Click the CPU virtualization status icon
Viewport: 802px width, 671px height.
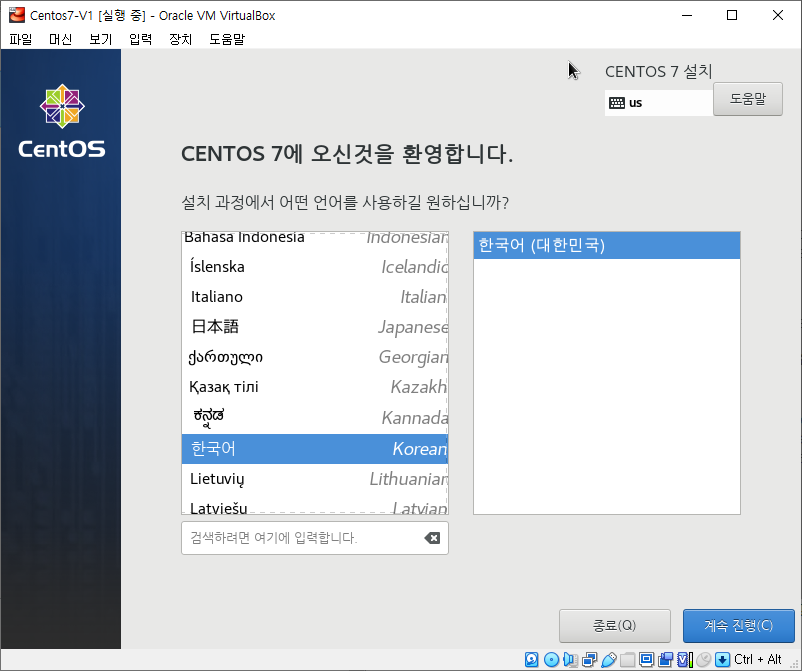(684, 659)
